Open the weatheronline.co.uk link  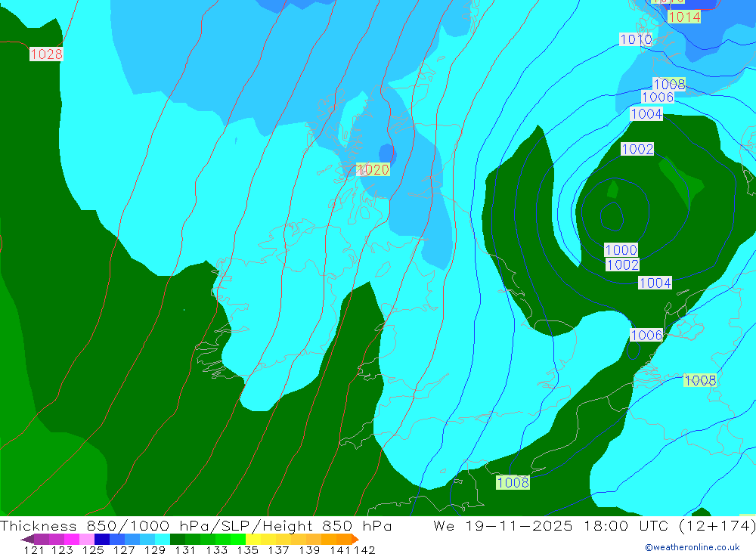692,547
